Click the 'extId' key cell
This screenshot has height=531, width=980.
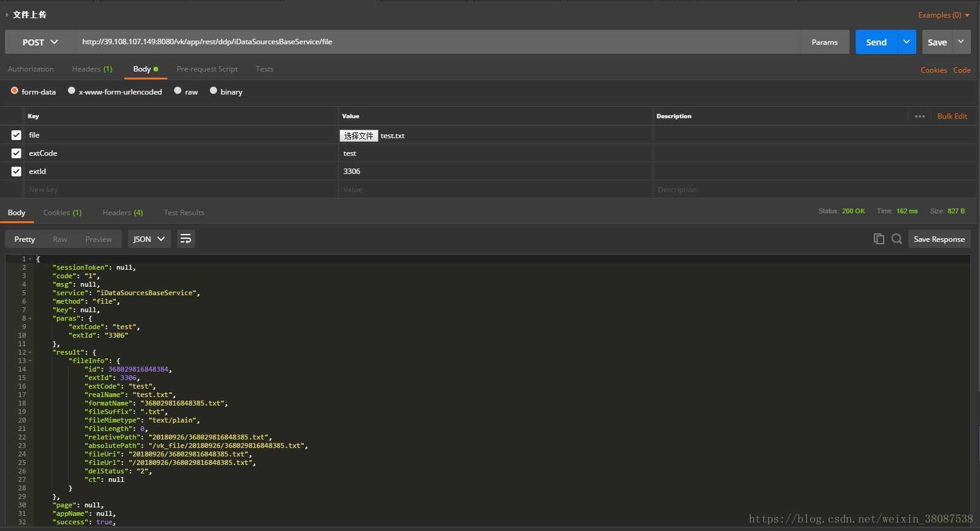tap(181, 172)
